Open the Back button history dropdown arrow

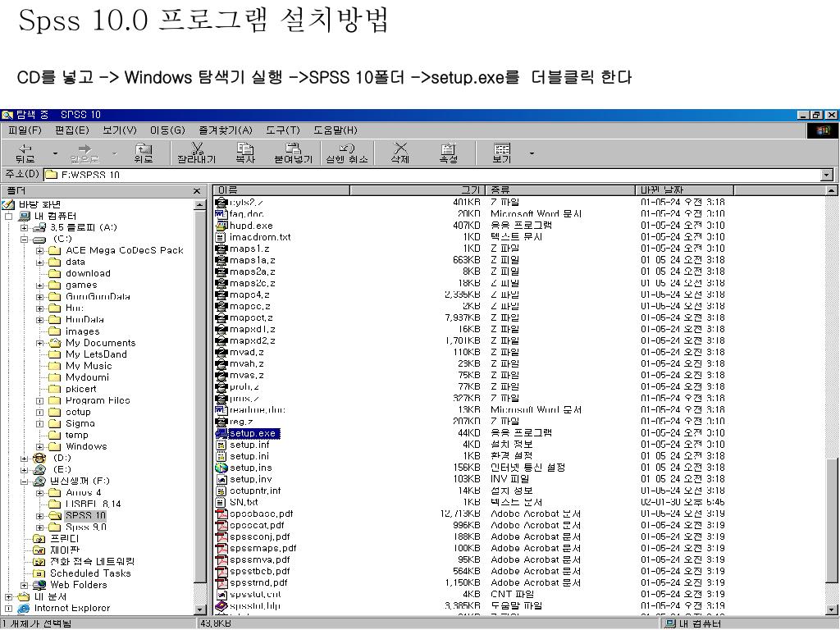click(x=55, y=153)
